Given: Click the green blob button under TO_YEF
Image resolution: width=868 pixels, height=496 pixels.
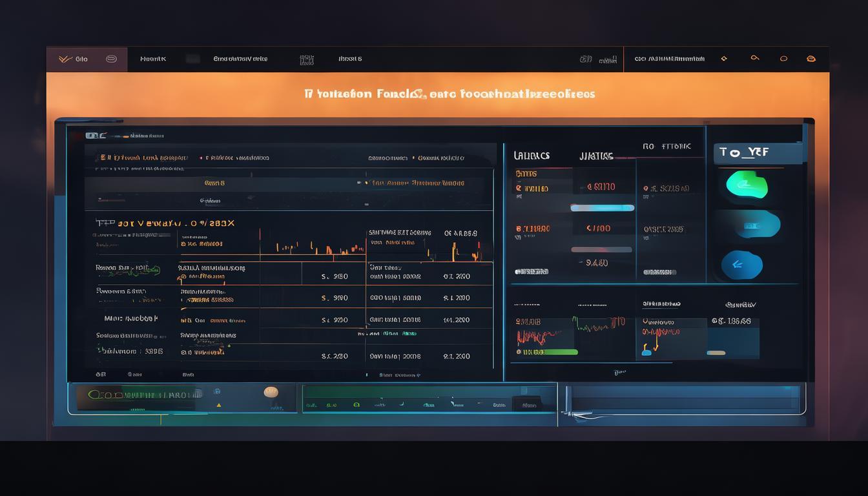Looking at the screenshot, I should pyautogui.click(x=747, y=185).
